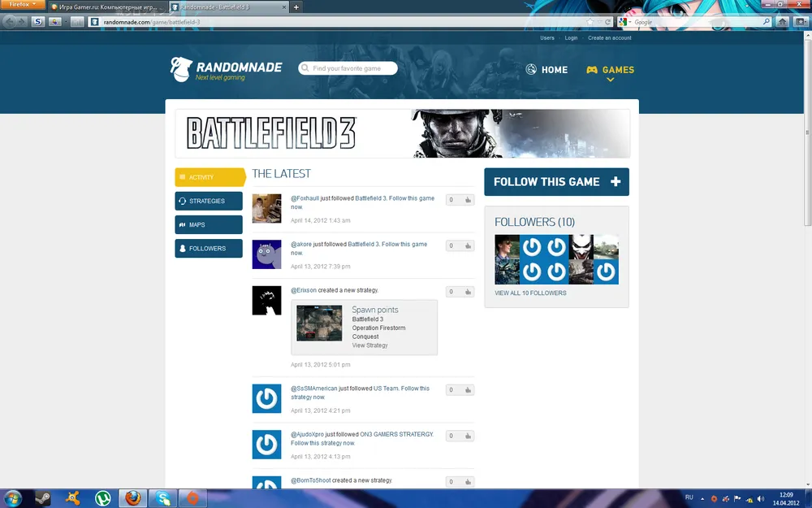This screenshot has height=508, width=812.
Task: Toggle like on Erixson's new strategy post
Action: 468,292
